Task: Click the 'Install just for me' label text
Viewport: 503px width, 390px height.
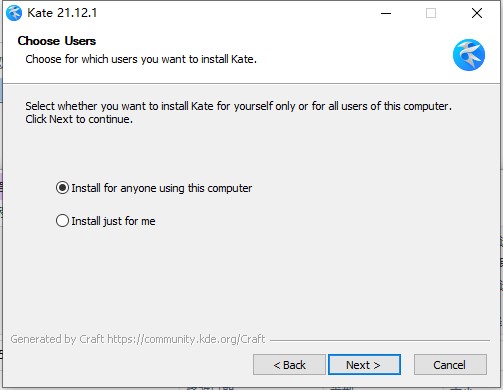Action: (113, 221)
